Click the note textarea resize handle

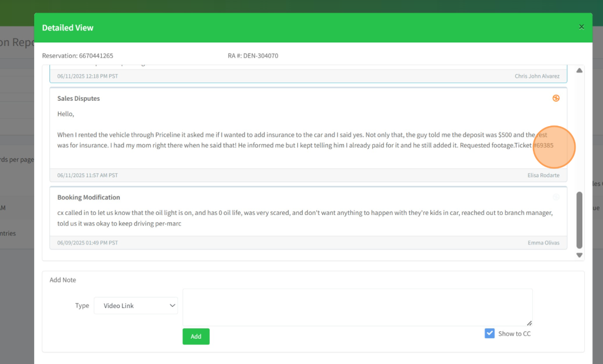[529, 323]
